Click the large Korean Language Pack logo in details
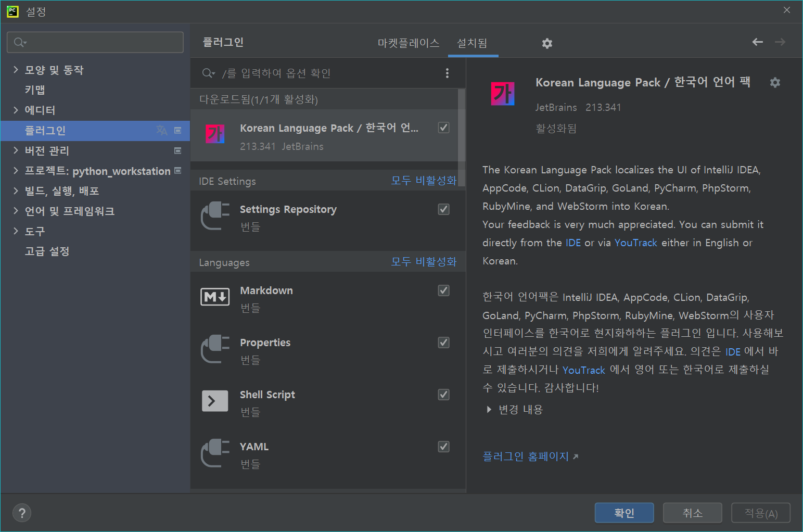The width and height of the screenshot is (803, 532). 503,94
